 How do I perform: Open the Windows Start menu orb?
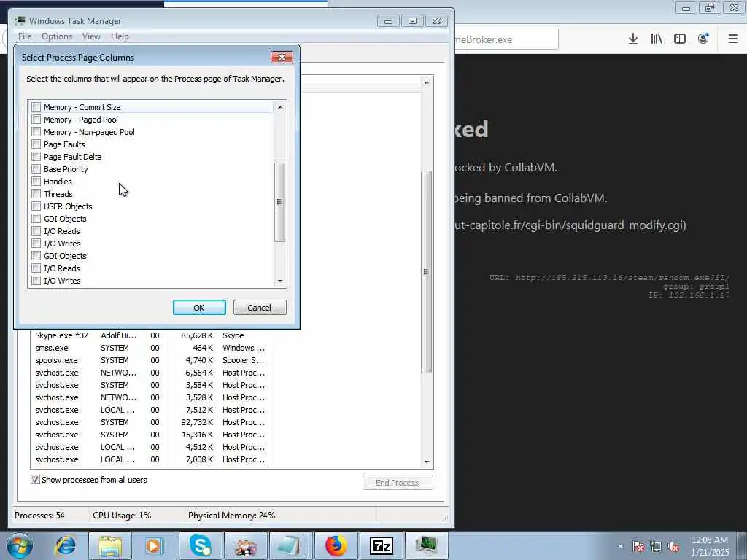click(x=20, y=545)
